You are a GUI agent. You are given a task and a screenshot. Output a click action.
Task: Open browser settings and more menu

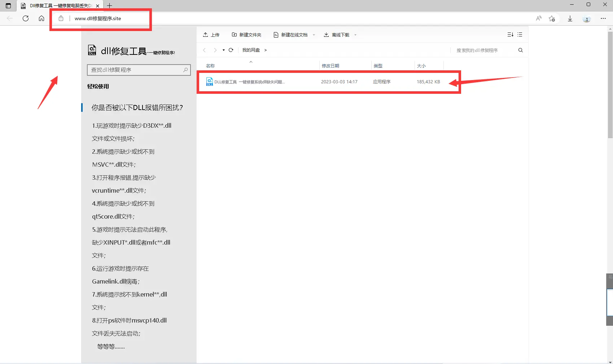tap(603, 18)
